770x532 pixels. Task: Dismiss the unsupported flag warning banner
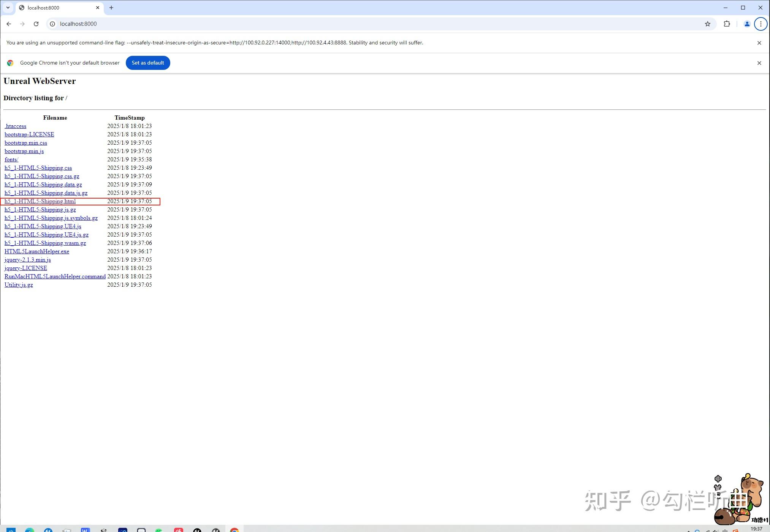760,43
